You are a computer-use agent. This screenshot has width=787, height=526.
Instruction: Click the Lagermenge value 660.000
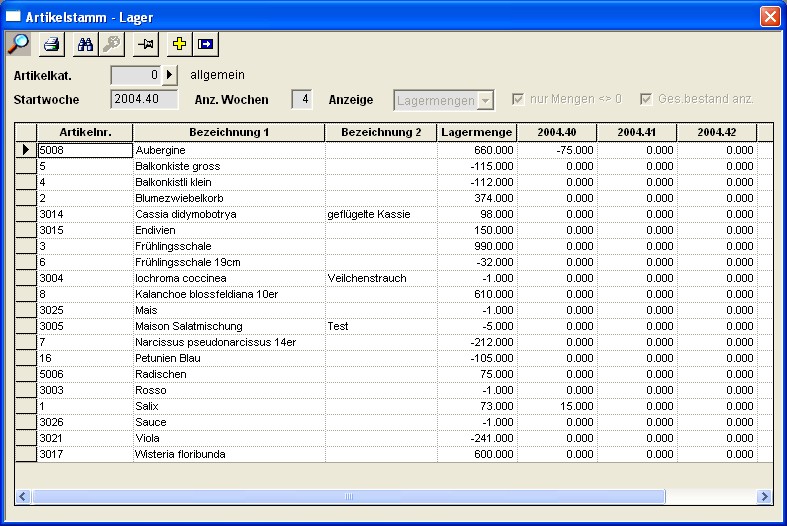point(477,150)
